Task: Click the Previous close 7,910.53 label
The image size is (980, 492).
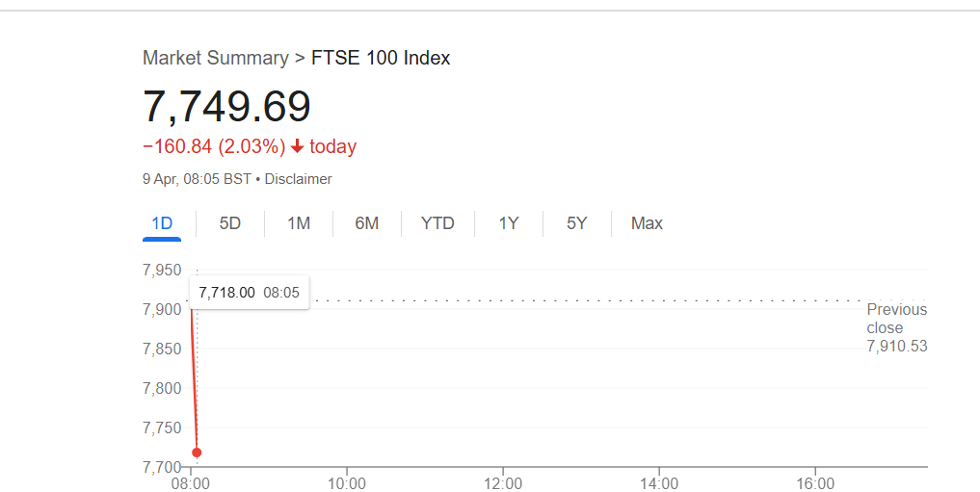Action: pos(897,327)
